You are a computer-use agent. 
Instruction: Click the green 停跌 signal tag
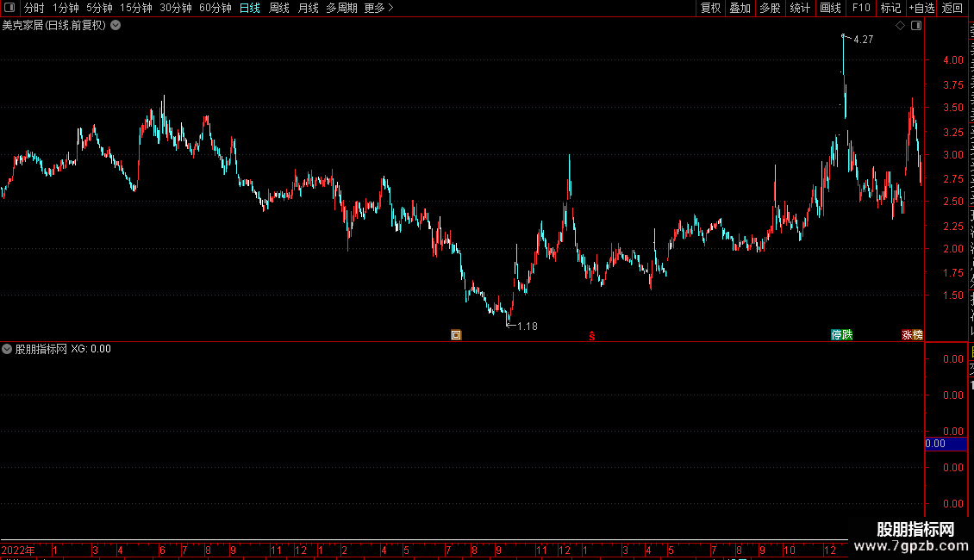(841, 335)
